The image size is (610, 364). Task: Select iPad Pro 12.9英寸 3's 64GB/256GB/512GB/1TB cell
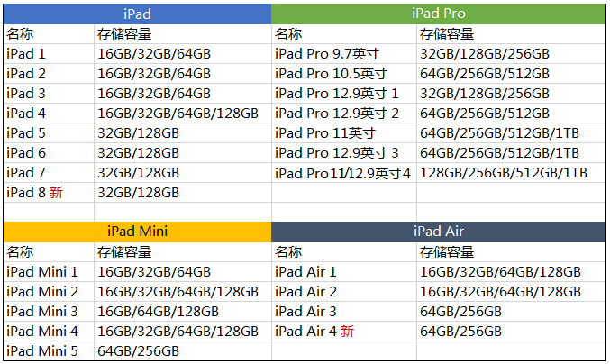511,153
